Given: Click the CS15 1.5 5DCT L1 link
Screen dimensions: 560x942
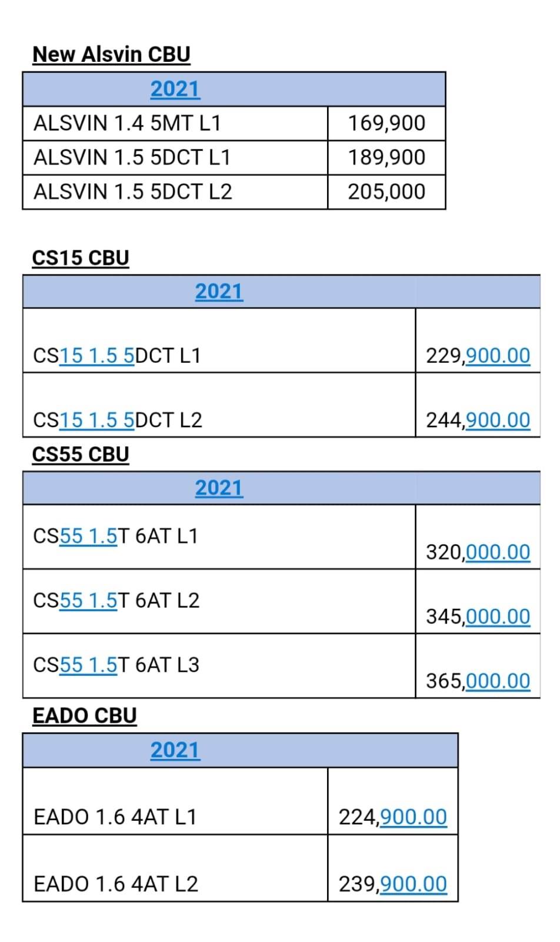Looking at the screenshot, I should pyautogui.click(x=97, y=356).
